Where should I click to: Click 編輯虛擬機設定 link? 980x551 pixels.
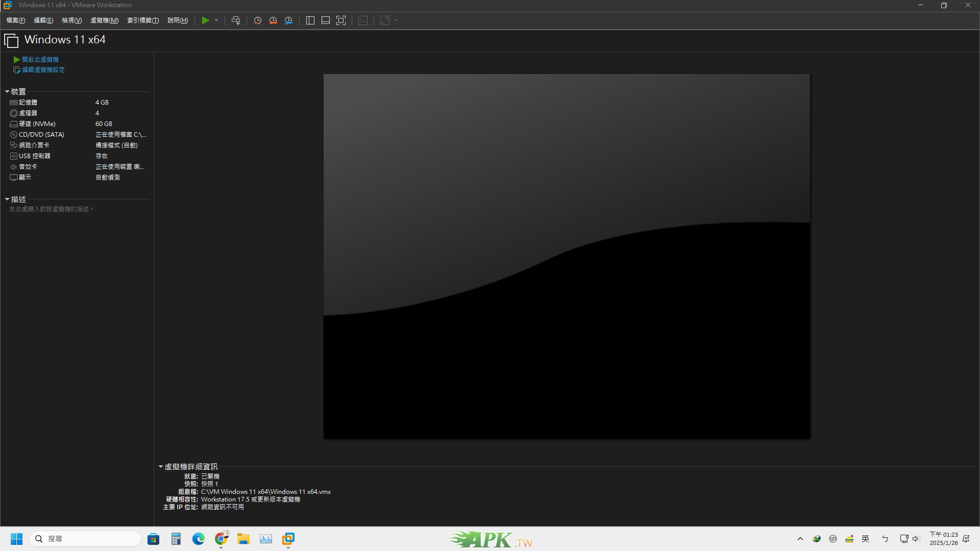click(x=43, y=70)
